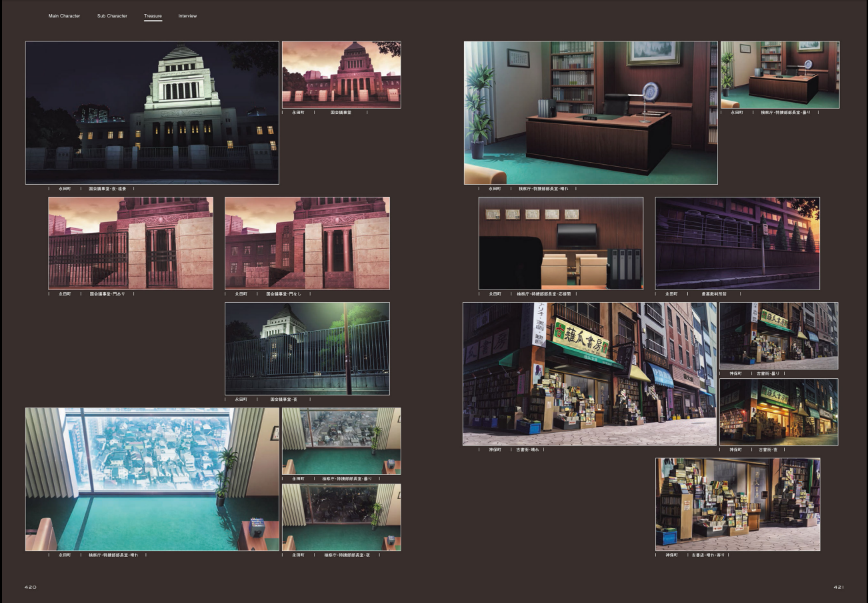868x603 pixels.
Task: Click caption '最高裁判所前'
Action: [714, 294]
